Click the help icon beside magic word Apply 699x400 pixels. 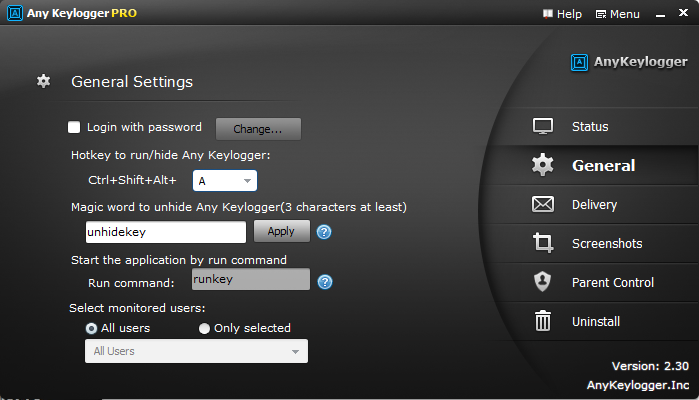pos(324,232)
